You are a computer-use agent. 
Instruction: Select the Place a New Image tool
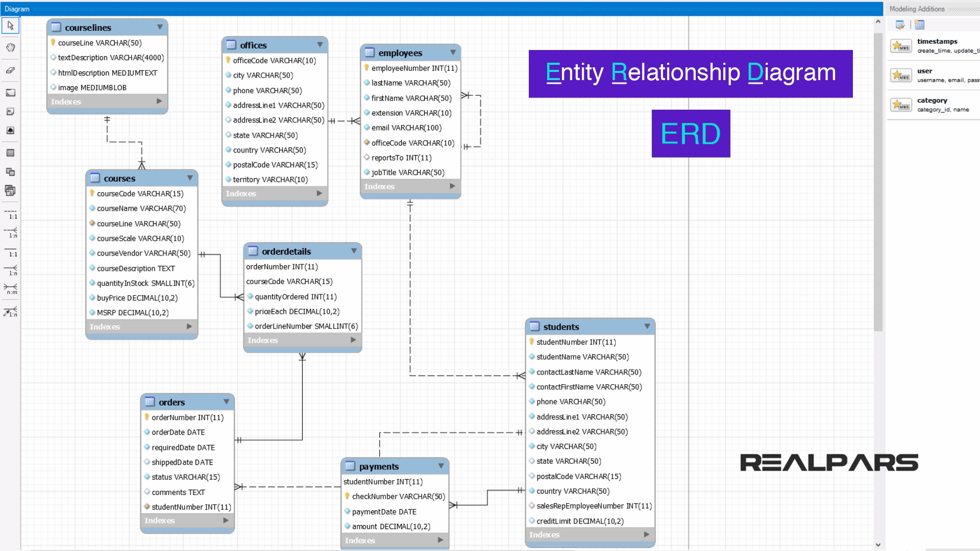point(10,130)
